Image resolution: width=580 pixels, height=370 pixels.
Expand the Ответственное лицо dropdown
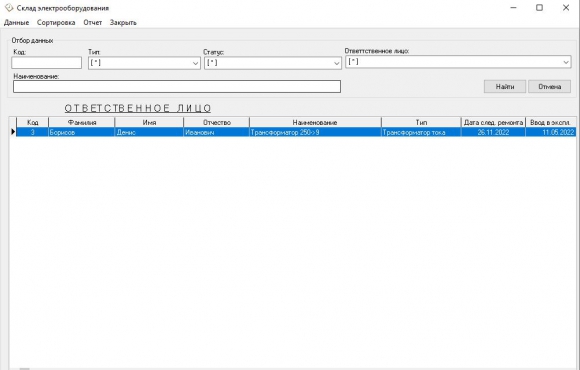(566, 62)
